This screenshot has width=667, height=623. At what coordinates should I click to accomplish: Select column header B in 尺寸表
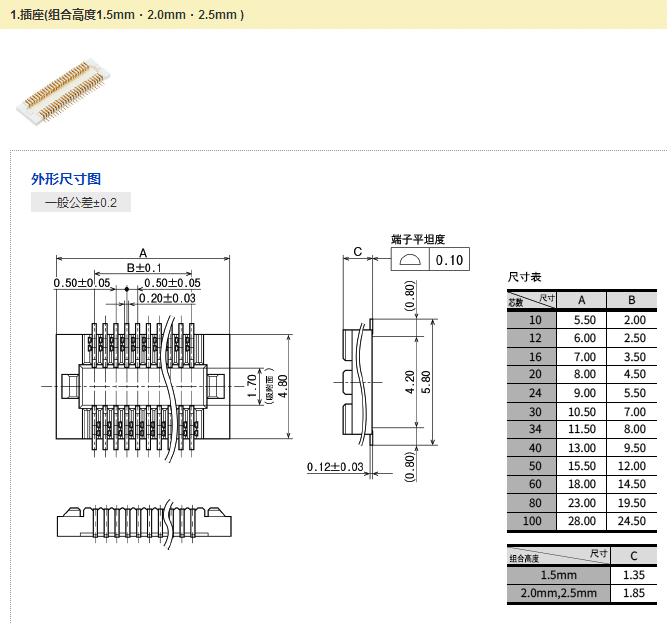[x=632, y=300]
